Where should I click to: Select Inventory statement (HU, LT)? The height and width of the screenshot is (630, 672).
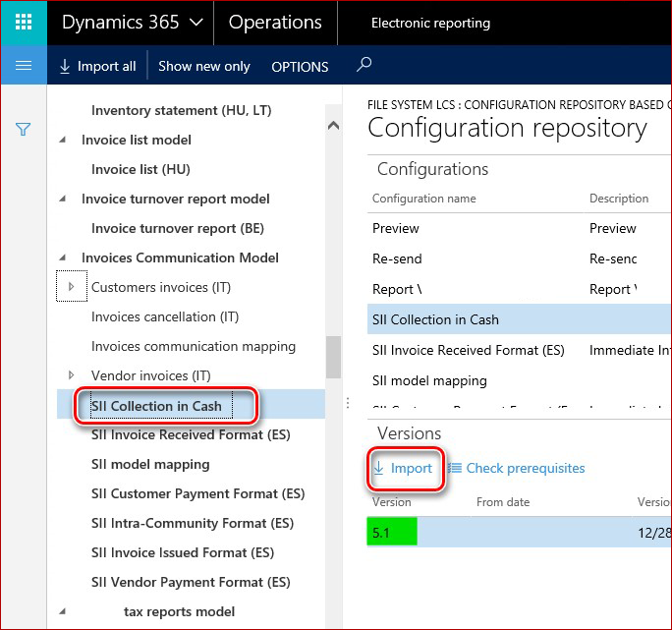182,110
